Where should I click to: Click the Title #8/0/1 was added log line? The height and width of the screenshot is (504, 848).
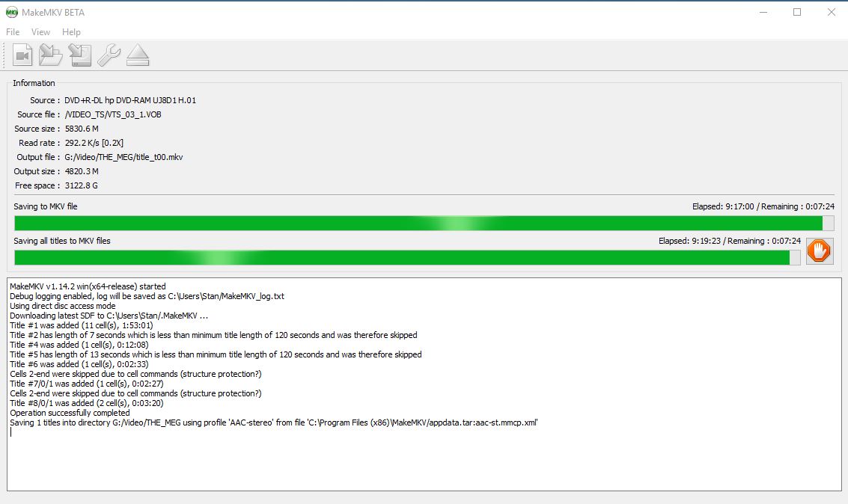[x=87, y=403]
